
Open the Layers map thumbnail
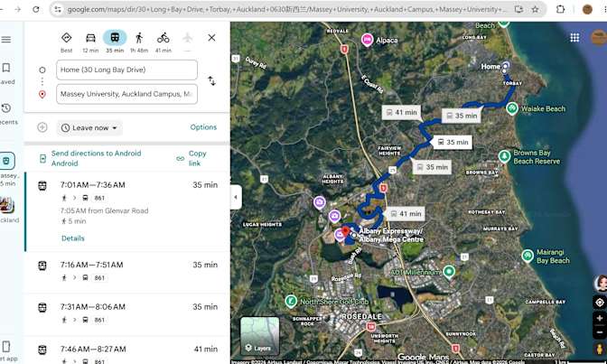[260, 335]
